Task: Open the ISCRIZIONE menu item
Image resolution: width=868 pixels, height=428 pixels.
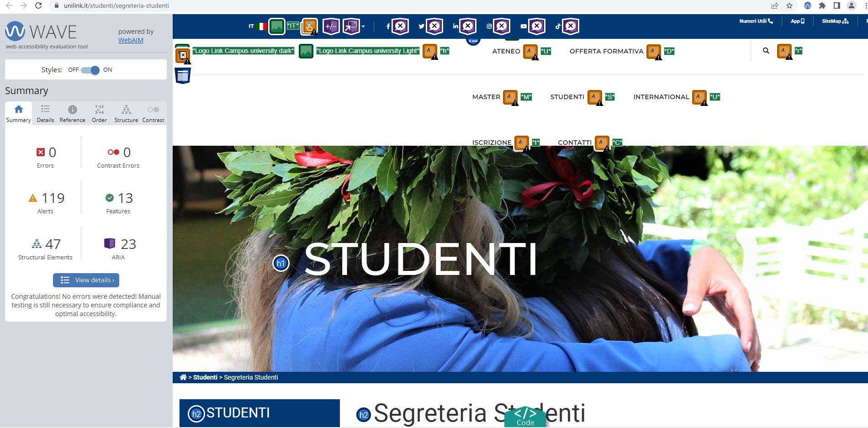Action: tap(492, 143)
